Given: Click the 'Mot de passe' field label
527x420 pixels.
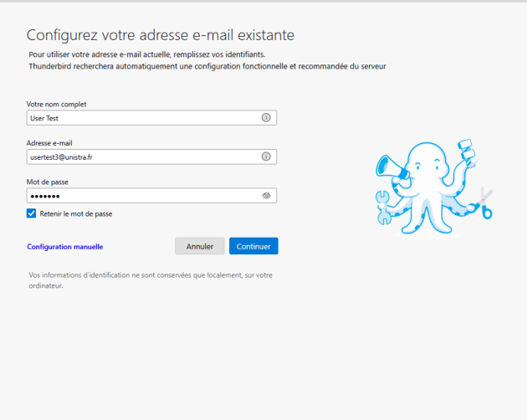Looking at the screenshot, I should click(48, 182).
